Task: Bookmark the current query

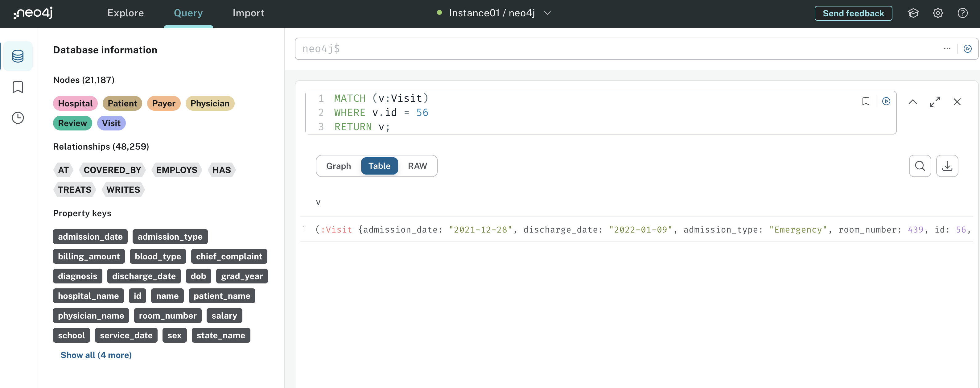Action: click(866, 101)
